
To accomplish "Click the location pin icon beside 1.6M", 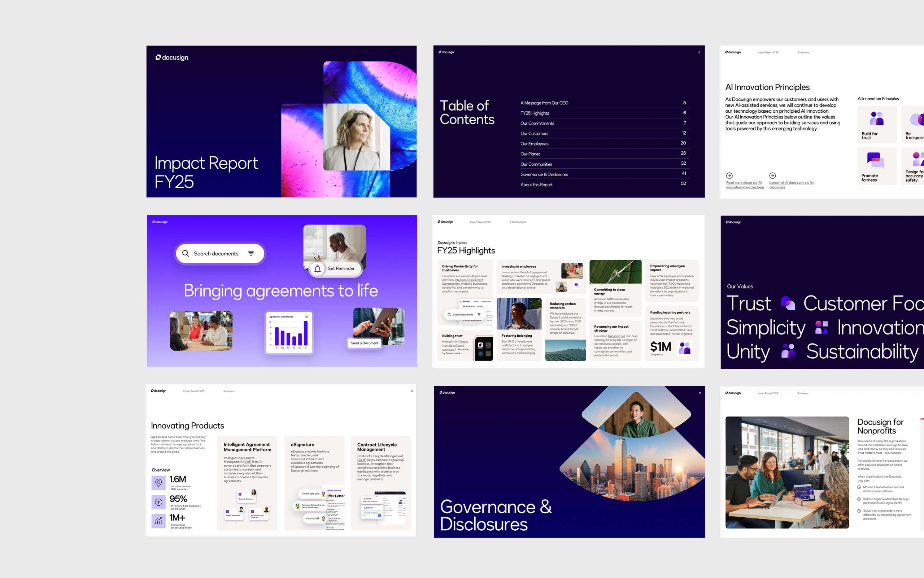I will tap(158, 483).
